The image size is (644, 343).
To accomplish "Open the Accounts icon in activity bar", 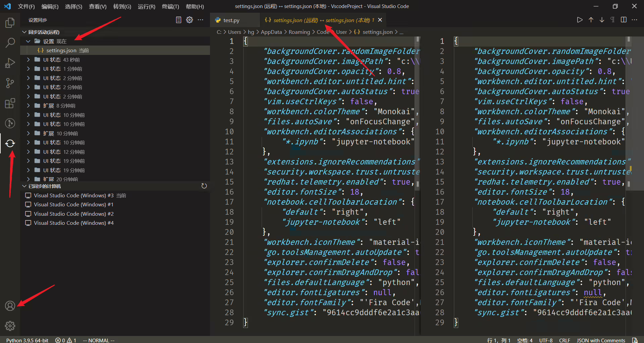I will [10, 306].
